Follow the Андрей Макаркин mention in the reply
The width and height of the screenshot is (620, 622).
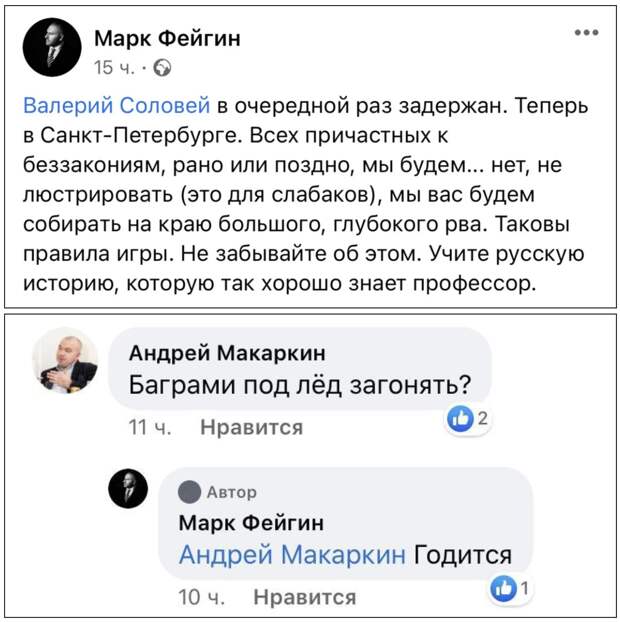(x=292, y=555)
